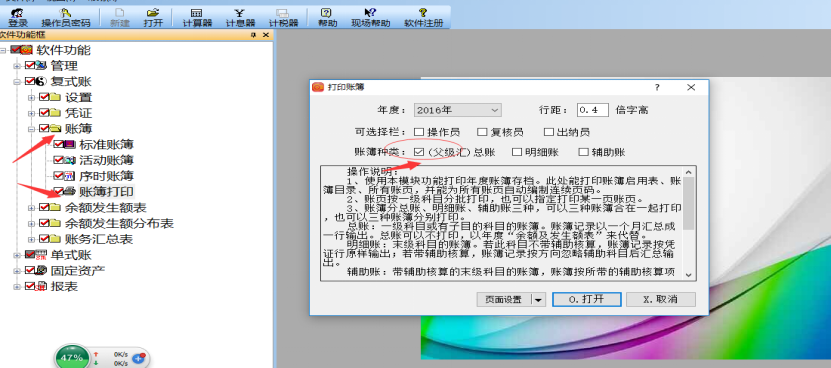Click the 操作说明 vertical scrollbar
The height and width of the screenshot is (368, 831).
tap(688, 223)
